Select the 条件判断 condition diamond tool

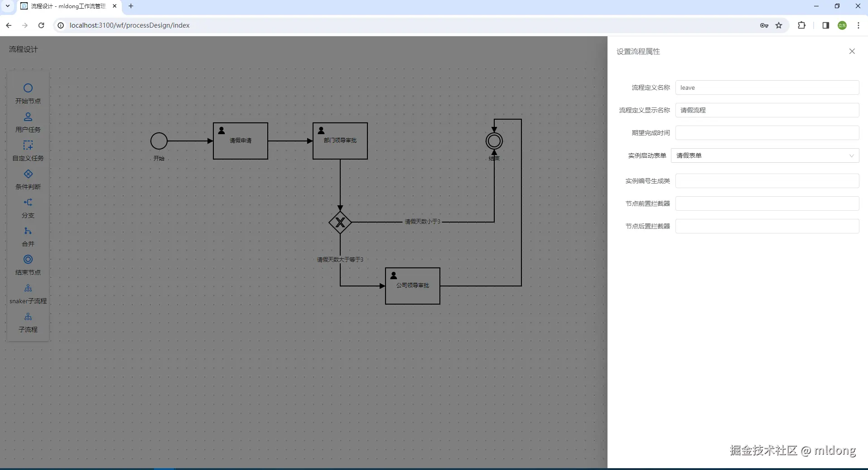(28, 179)
